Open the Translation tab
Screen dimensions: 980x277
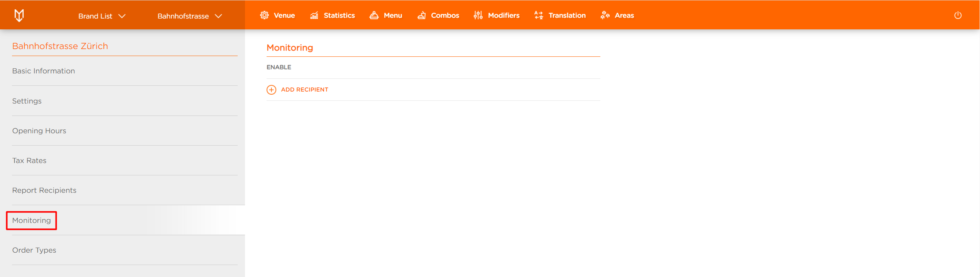pyautogui.click(x=560, y=15)
